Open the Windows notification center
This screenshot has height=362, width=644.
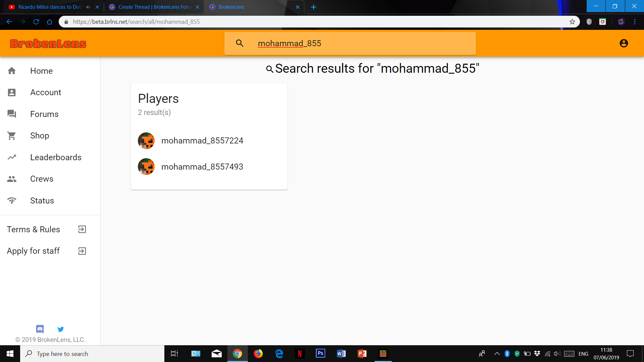[x=630, y=354]
